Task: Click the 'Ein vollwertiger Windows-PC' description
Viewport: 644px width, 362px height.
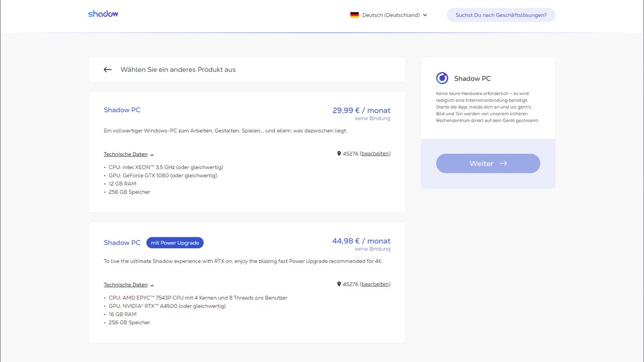Action: (225, 131)
